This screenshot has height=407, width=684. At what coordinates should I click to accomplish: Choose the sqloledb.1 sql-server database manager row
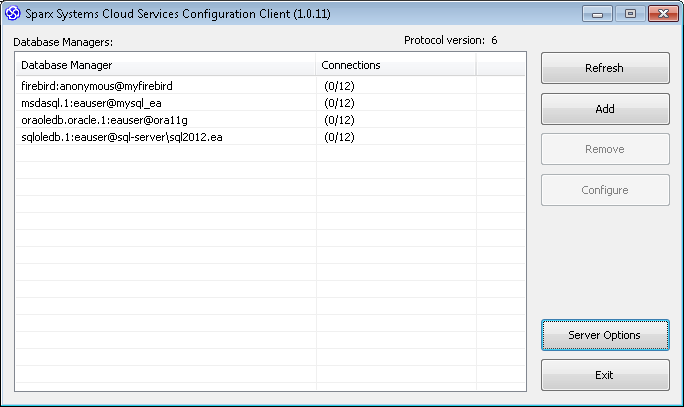[x=120, y=137]
